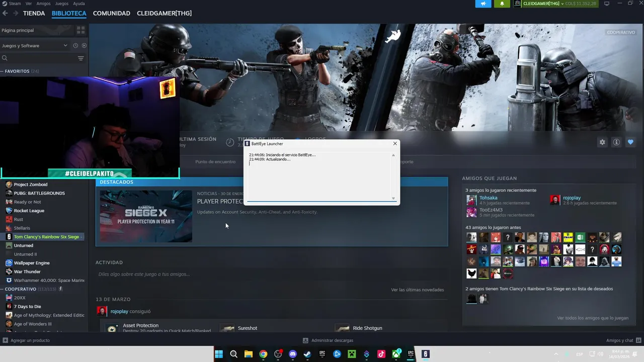Screen dimensions: 644x362
Task: Go forward with the right arrow
Action: coord(16,13)
